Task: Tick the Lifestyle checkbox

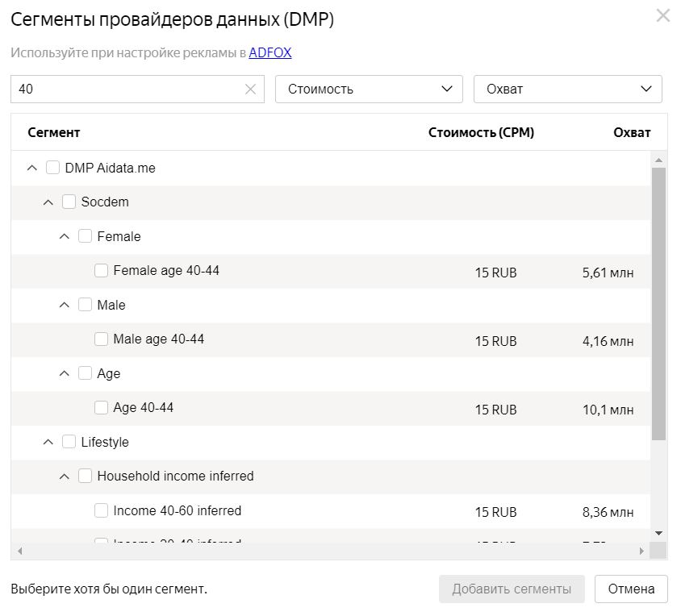Action: (x=69, y=442)
